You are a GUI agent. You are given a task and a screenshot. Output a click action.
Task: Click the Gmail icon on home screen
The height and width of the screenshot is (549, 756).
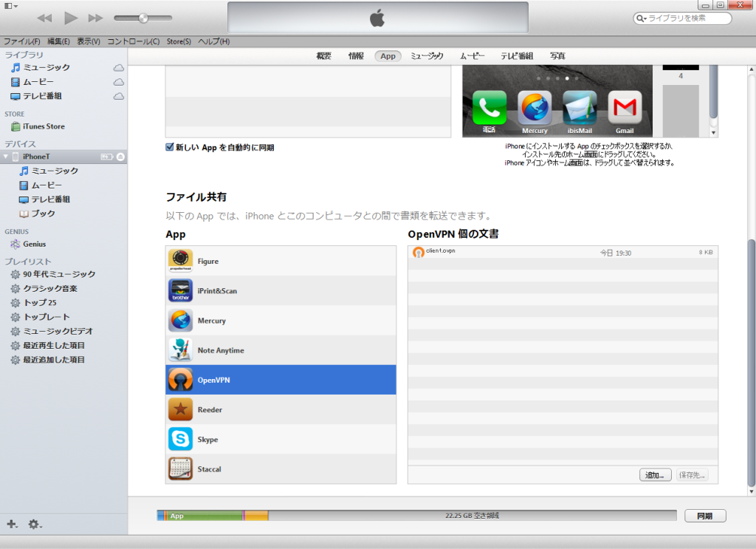pos(625,108)
